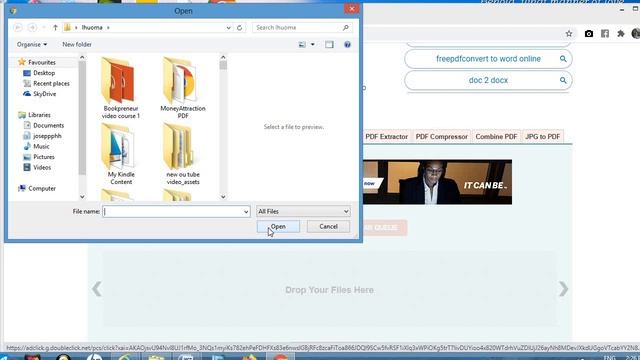640x360 pixels.
Task: Open the Organise dropdown menu
Action: [x=32, y=44]
